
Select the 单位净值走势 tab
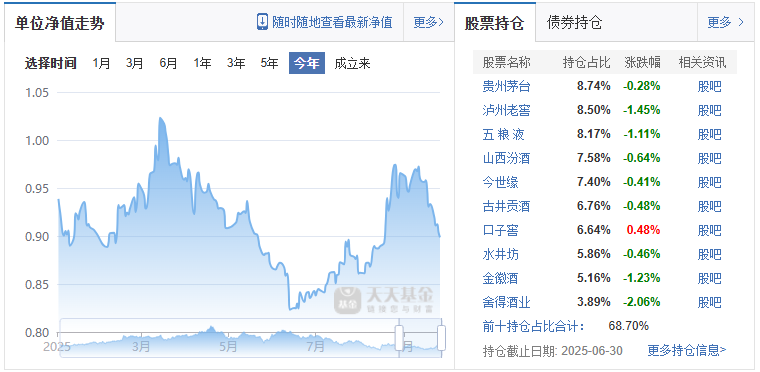pos(60,23)
